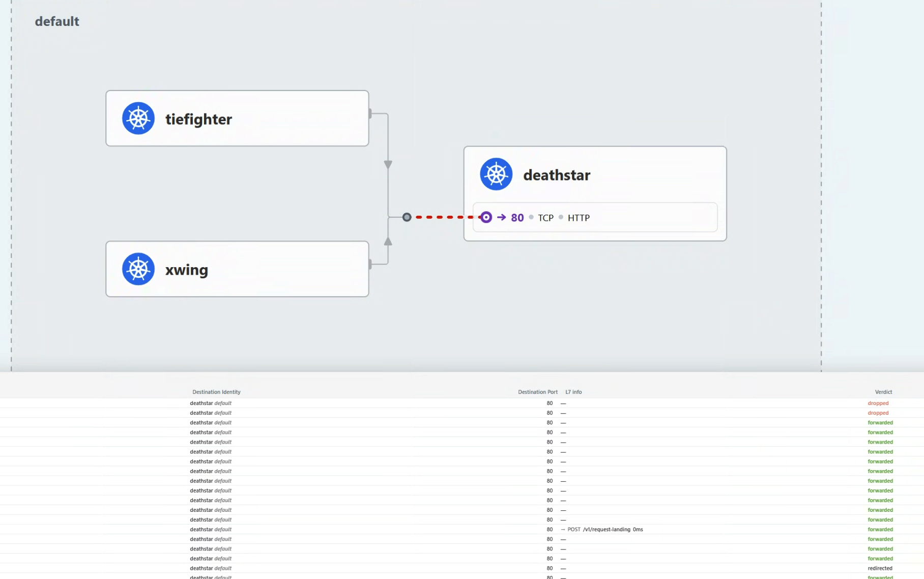
Task: Sort by the Destination Identity column header
Action: coord(216,392)
